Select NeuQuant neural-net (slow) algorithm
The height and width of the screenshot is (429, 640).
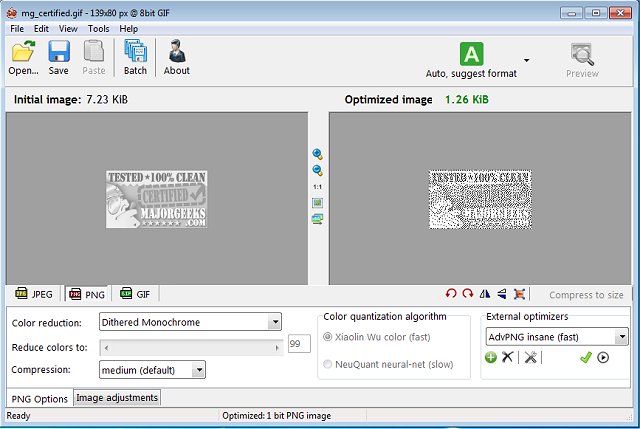click(388, 364)
